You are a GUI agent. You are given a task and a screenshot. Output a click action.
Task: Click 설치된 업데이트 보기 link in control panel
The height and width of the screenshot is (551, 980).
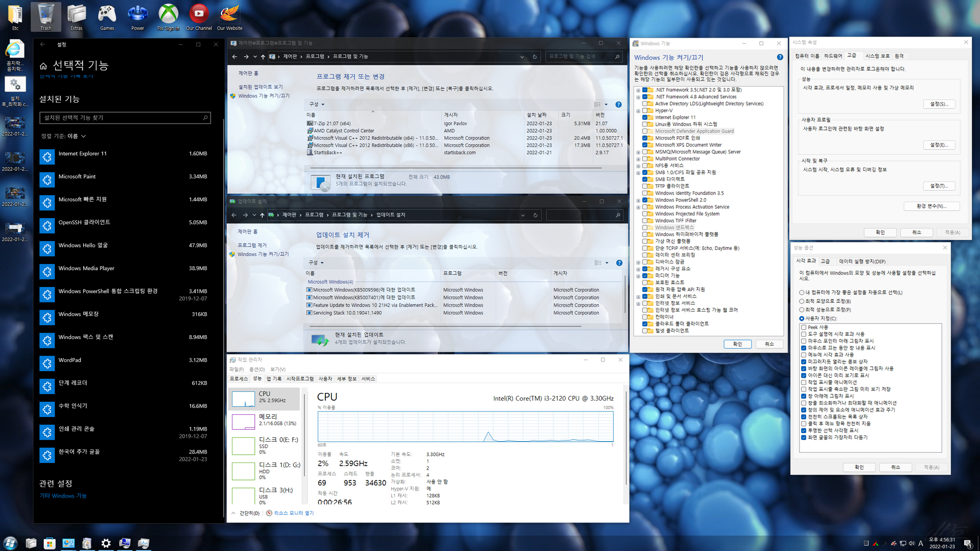(x=260, y=87)
